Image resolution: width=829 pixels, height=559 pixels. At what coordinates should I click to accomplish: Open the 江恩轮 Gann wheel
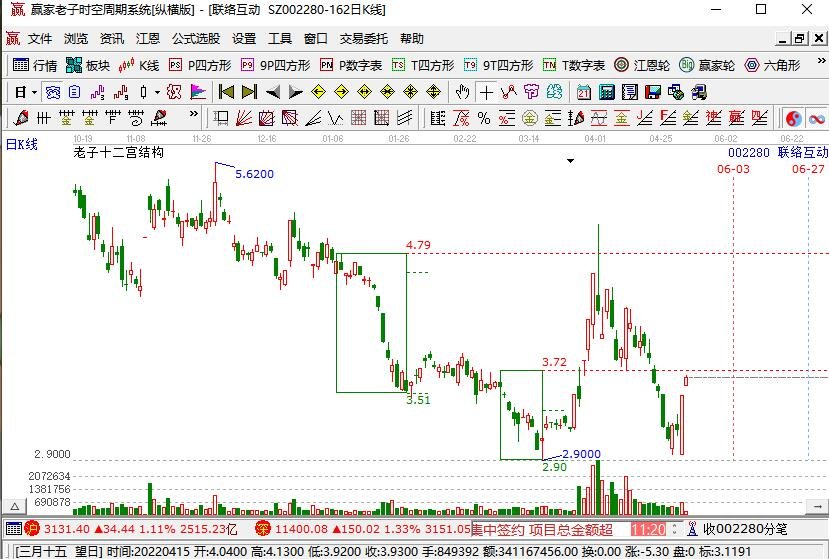[642, 65]
